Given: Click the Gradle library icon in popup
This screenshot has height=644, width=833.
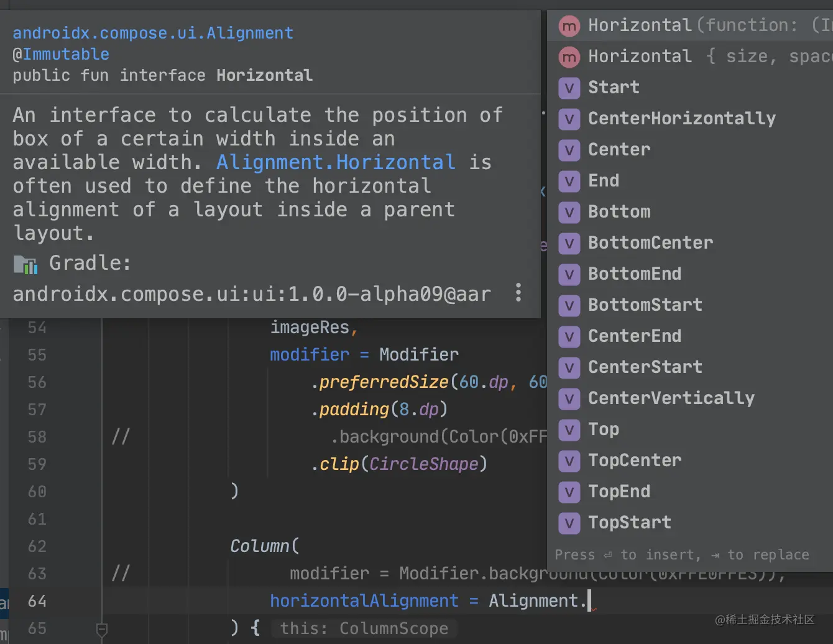Looking at the screenshot, I should pos(25,265).
